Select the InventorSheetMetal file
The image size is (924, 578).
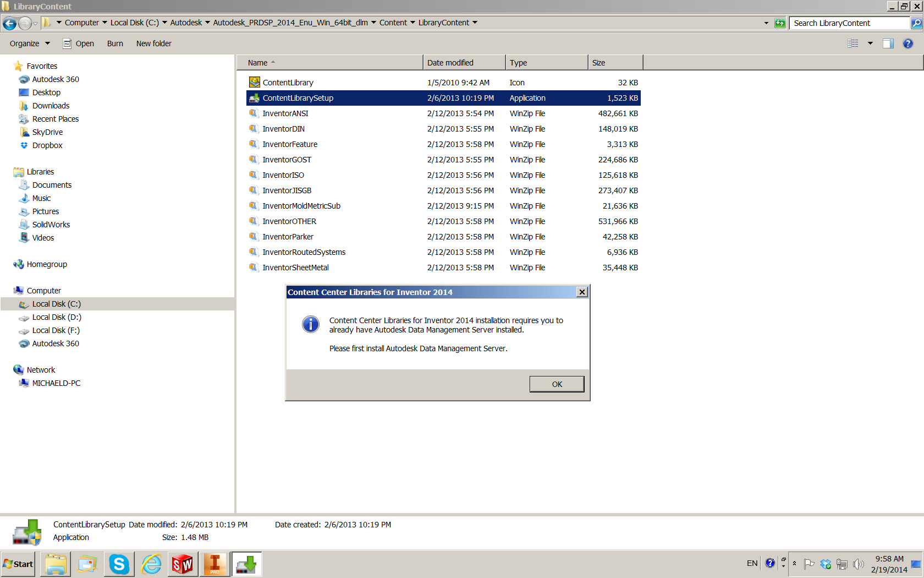[x=443, y=268]
